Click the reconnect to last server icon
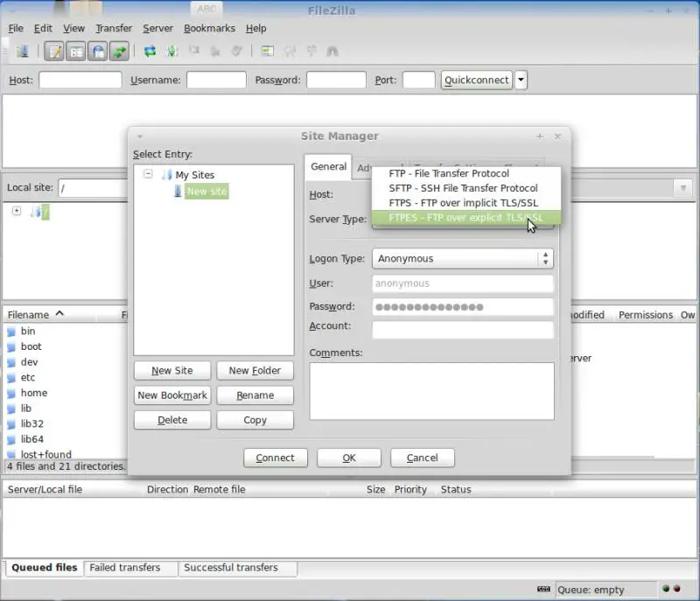The height and width of the screenshot is (601, 700). click(236, 52)
